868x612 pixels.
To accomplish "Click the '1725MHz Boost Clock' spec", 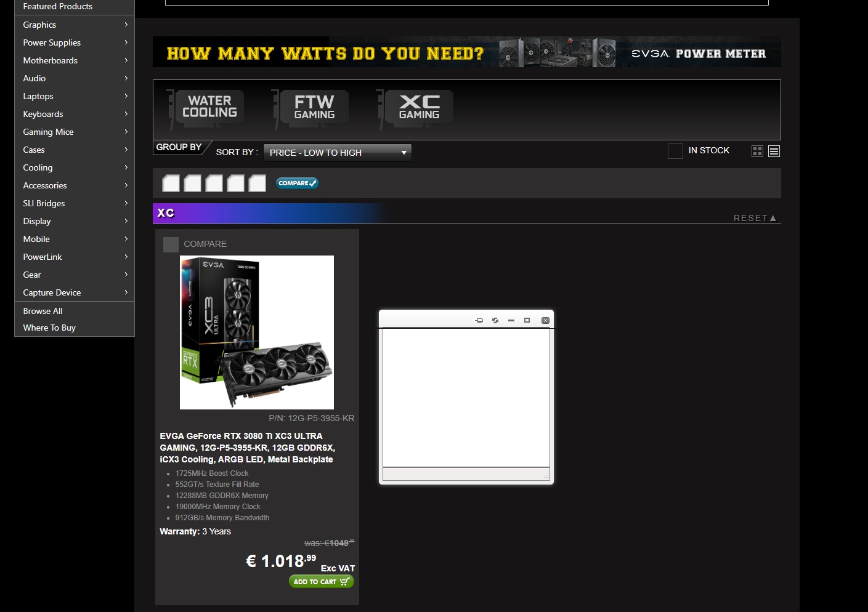I will tap(212, 473).
